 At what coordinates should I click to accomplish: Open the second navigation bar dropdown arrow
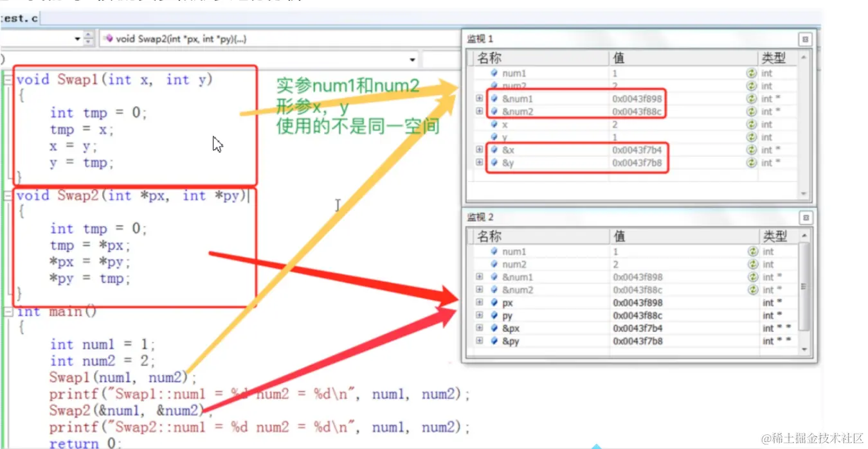click(412, 60)
